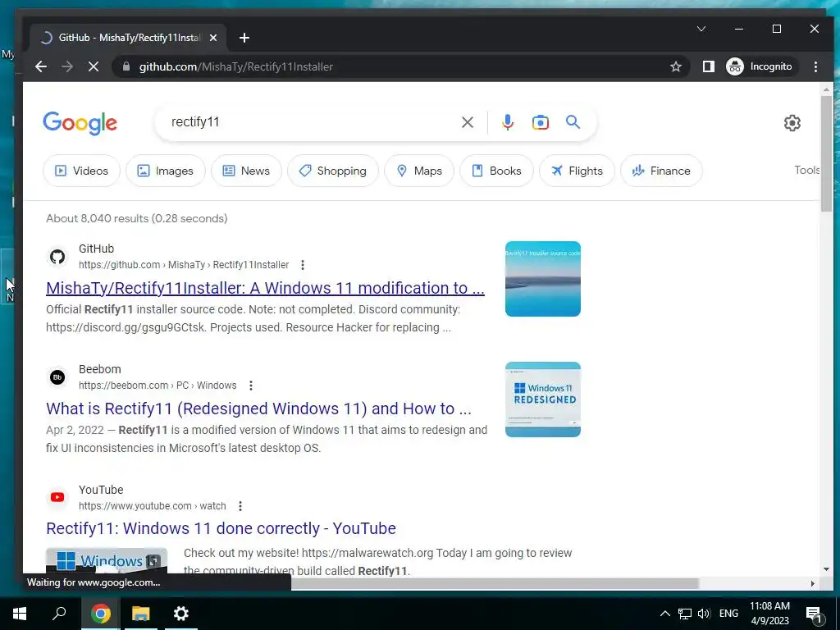Click the scroll right arrow on horizontal scrollbar
The image size is (840, 630).
813,583
